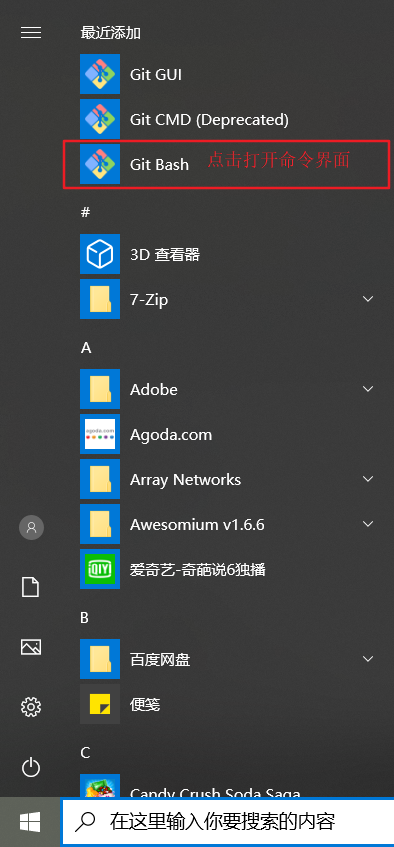
Task: Click the C letter group header
Action: pos(85,752)
